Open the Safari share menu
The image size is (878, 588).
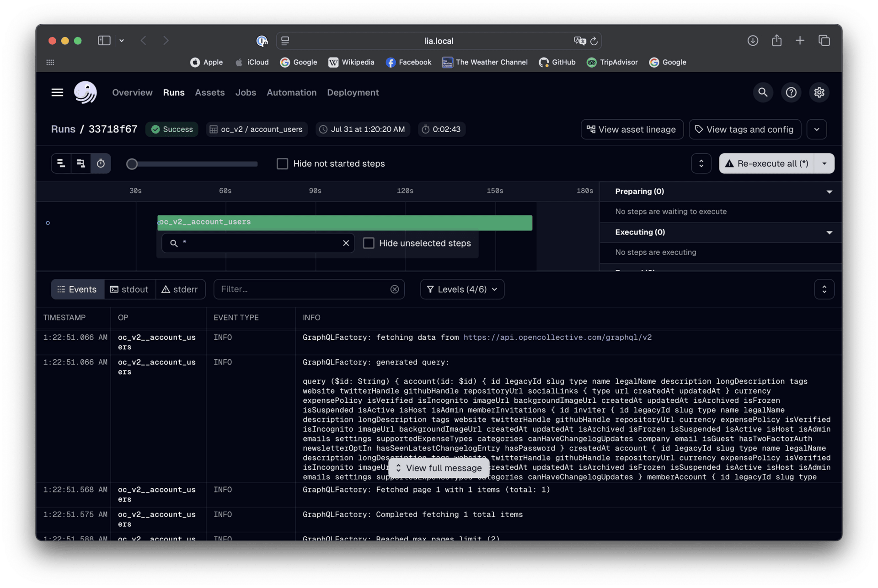tap(776, 41)
